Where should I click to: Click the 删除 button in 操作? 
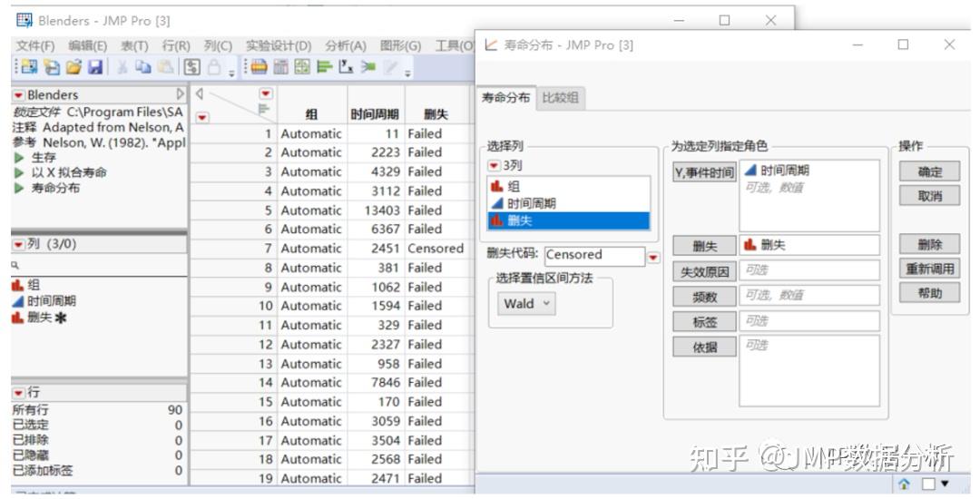(930, 244)
